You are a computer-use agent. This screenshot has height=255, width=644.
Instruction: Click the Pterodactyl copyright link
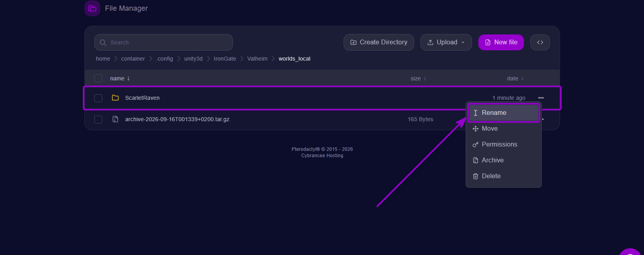322,149
